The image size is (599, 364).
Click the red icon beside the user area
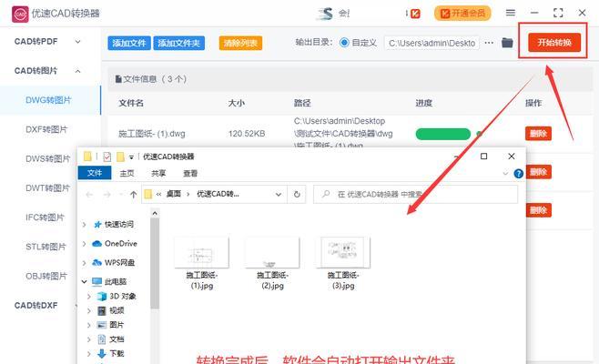415,14
